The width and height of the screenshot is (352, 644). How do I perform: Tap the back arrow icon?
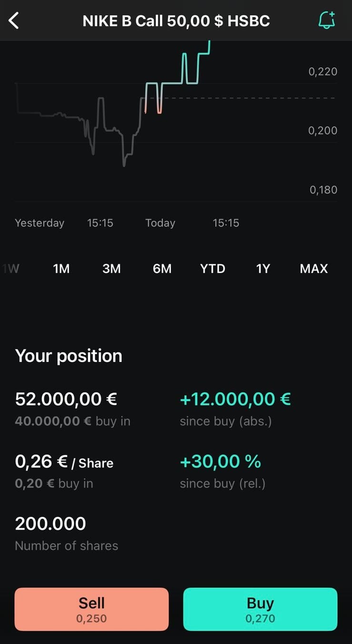[x=14, y=20]
